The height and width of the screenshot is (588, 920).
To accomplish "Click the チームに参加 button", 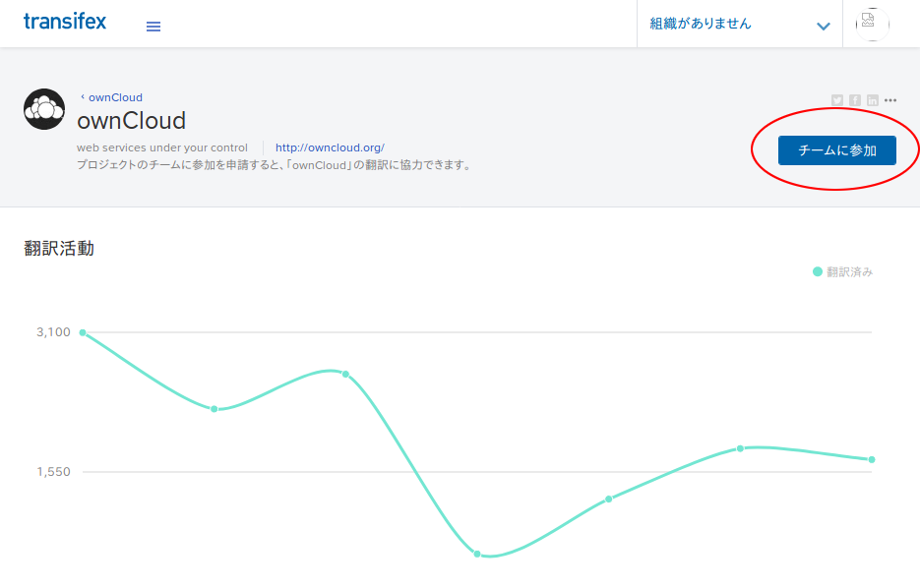I will click(x=836, y=150).
